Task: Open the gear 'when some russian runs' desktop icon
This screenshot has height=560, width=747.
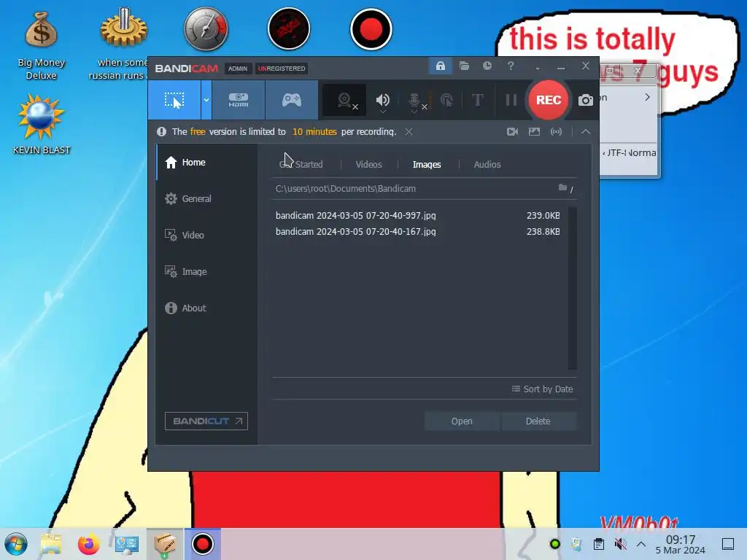Action: [x=123, y=44]
